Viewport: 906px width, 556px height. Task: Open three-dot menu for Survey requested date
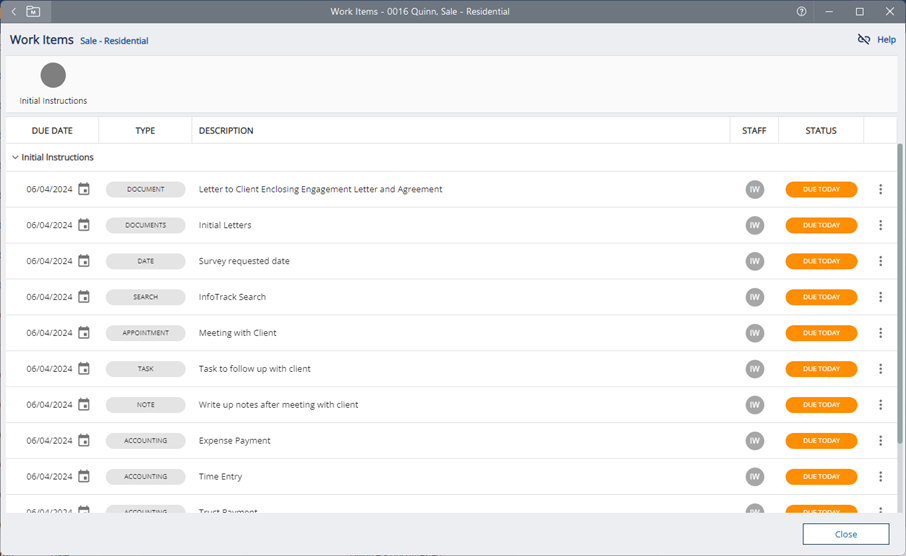click(880, 261)
